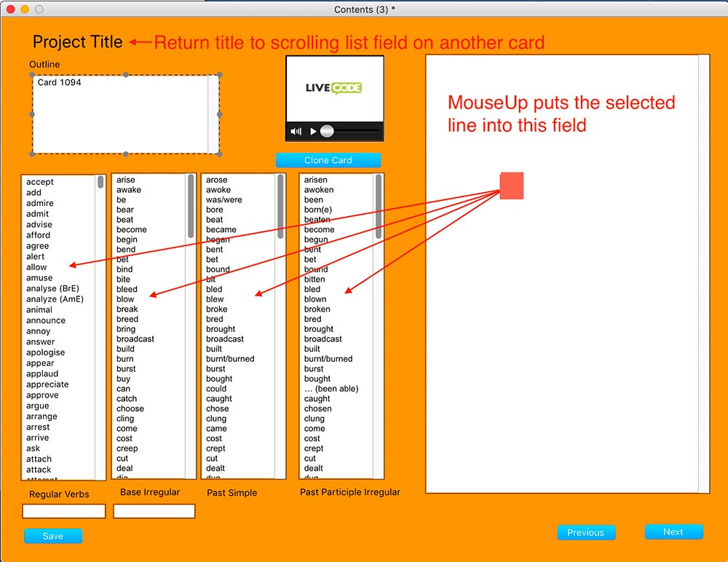Click the Base Irregular list scrollbar thumb
Viewport: 728px width, 562px height.
(x=191, y=206)
